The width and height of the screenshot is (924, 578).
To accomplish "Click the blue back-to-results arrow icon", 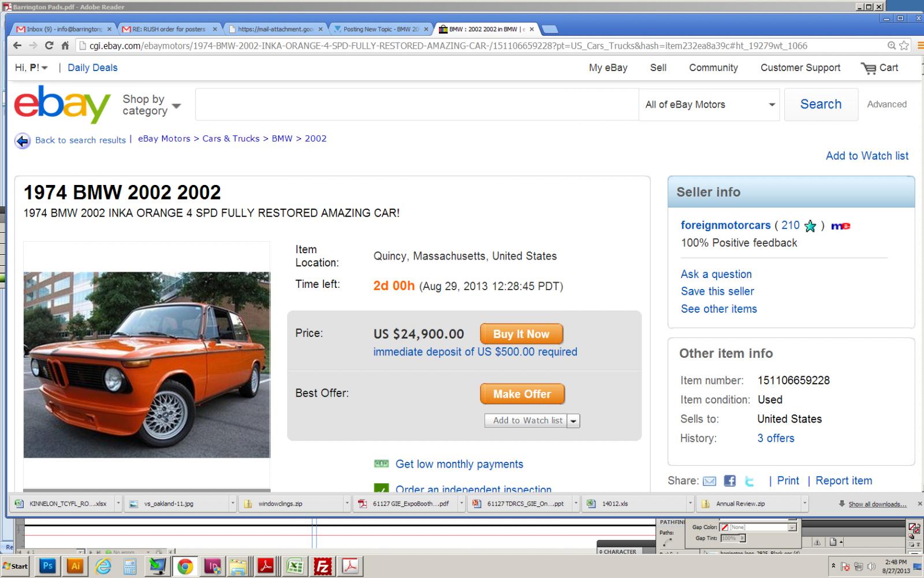I will pyautogui.click(x=22, y=140).
